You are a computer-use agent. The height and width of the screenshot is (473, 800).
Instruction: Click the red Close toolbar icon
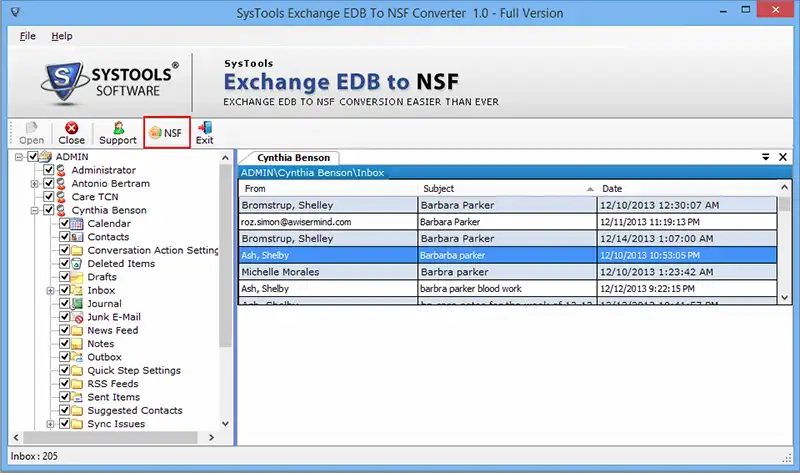pos(71,133)
